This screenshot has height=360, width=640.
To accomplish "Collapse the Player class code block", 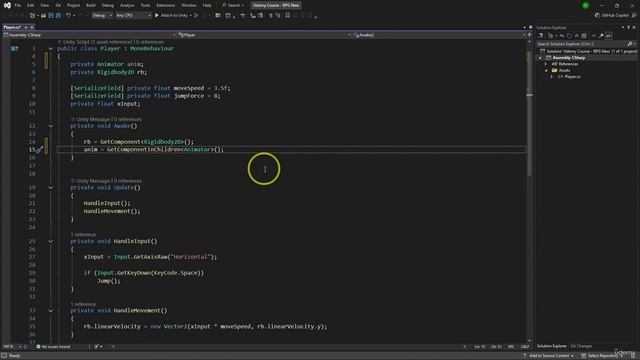I will coord(51,49).
